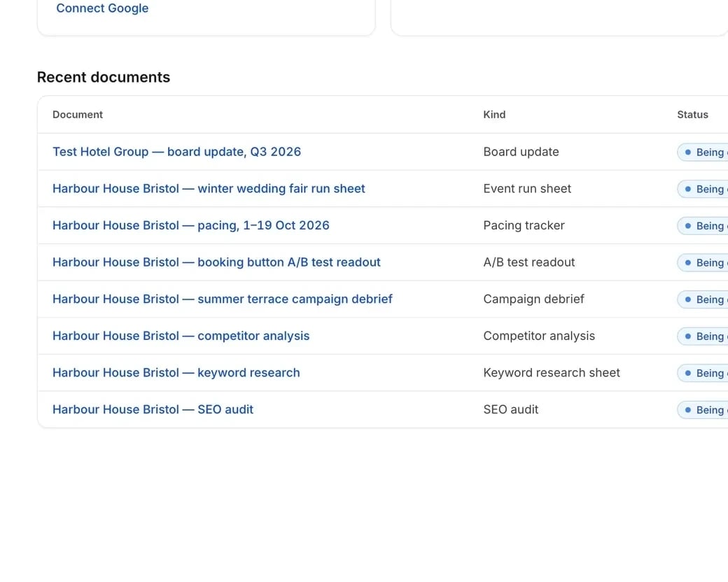728x582 pixels.
Task: Open the Connect Google link
Action: pos(102,8)
